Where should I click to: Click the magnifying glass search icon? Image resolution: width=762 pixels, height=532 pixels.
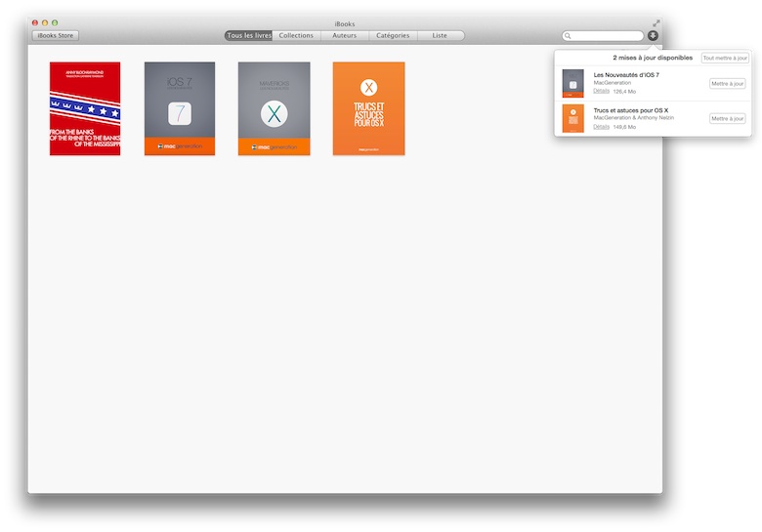(568, 36)
